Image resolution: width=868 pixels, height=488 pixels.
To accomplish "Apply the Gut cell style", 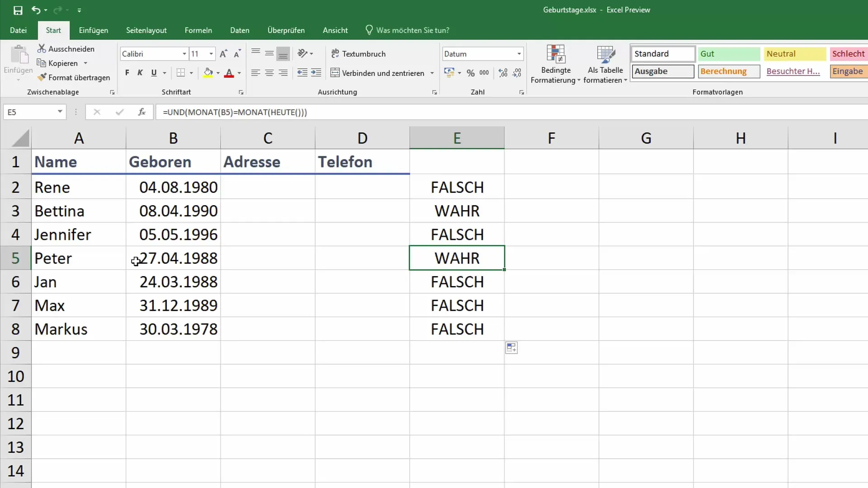I will 729,54.
